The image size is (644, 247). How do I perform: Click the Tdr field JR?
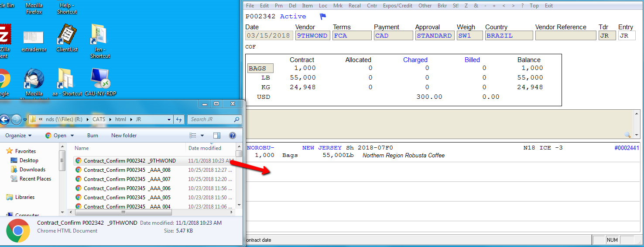pyautogui.click(x=607, y=36)
